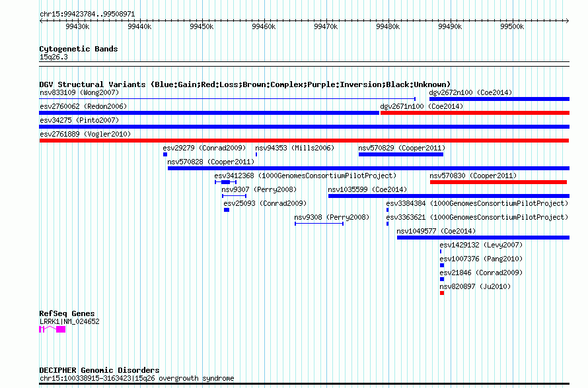Screen dimensions: 588x388
Task: Open the nsv1035599 (Coe2014) label
Action: [x=367, y=189]
